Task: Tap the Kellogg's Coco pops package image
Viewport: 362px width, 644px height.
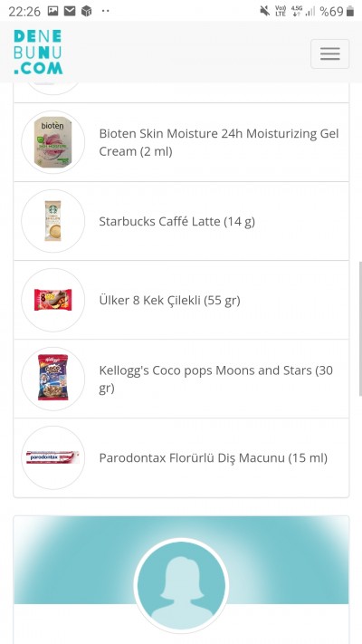Action: pyautogui.click(x=53, y=379)
